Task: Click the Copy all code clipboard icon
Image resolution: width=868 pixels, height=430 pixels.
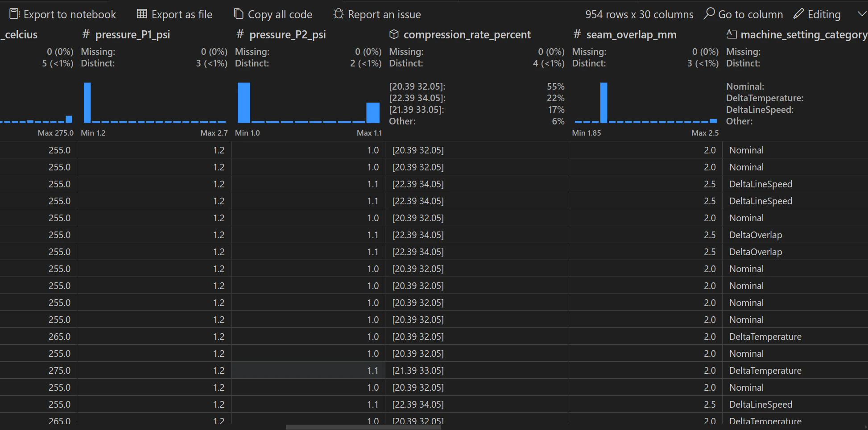Action: [238, 14]
